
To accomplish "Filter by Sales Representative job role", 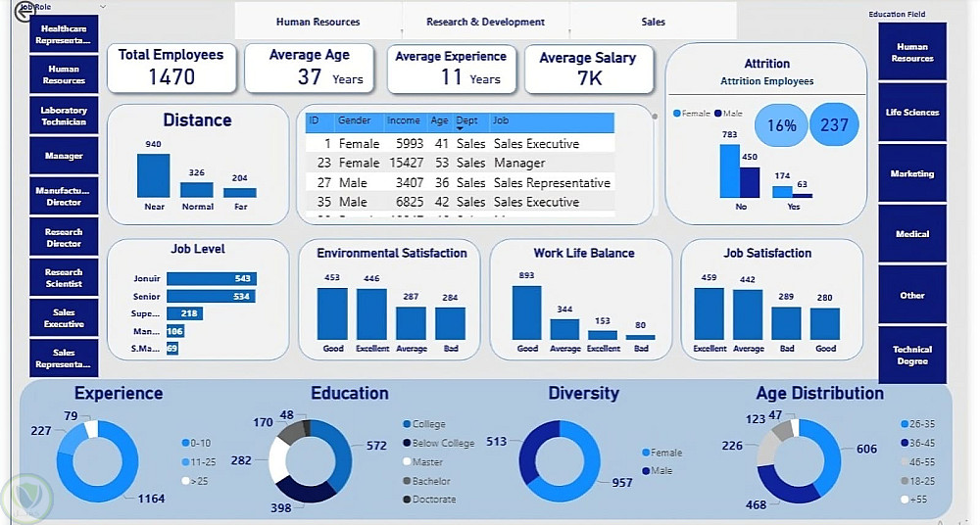I will (x=64, y=358).
